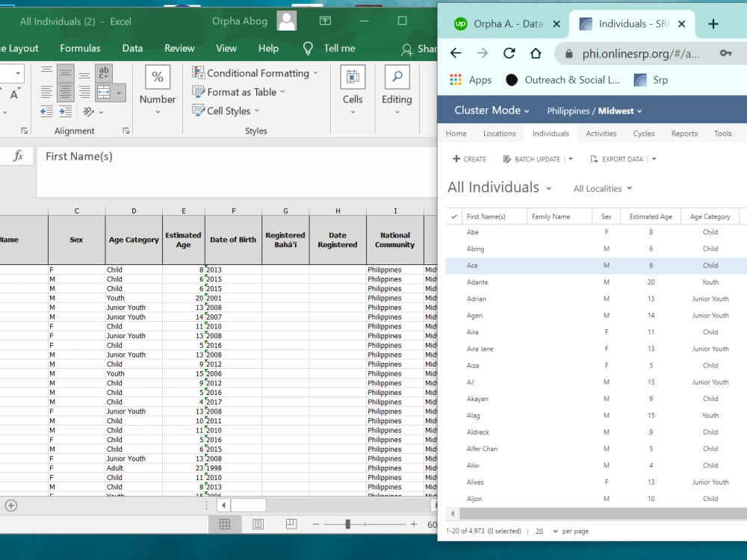747x560 pixels.
Task: Open All Localities filter dropdown
Action: (x=603, y=189)
